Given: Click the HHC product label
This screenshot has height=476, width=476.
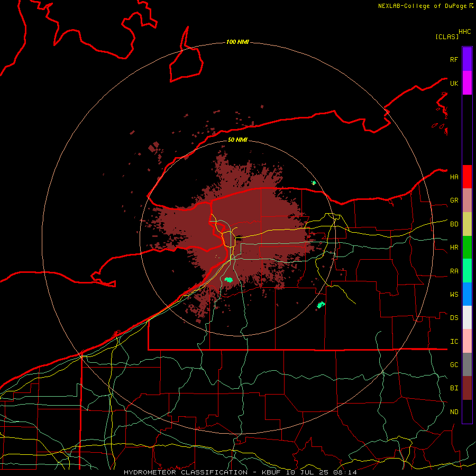Looking at the screenshot, I should [464, 32].
